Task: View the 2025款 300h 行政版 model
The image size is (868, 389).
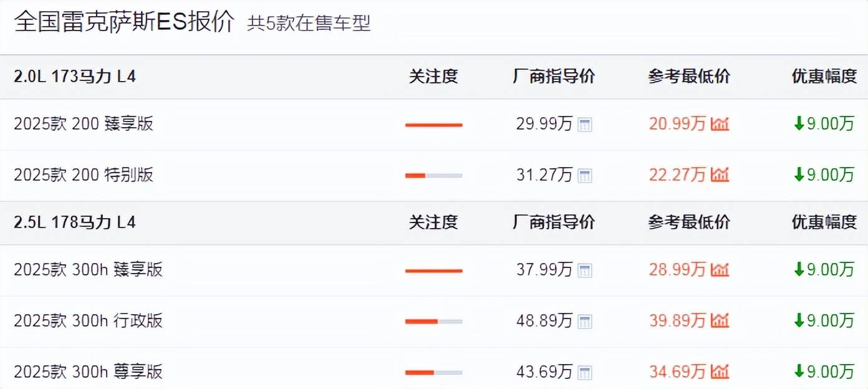Action: 88,321
